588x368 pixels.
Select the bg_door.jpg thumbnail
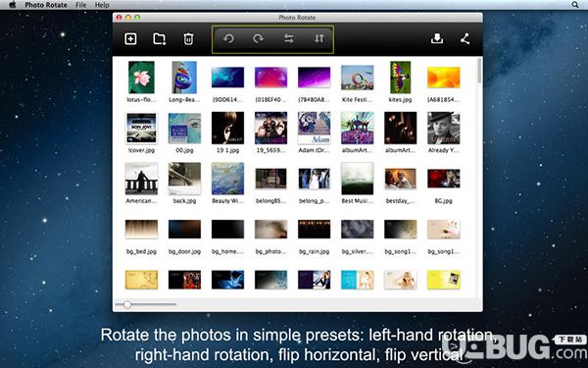pos(184,229)
